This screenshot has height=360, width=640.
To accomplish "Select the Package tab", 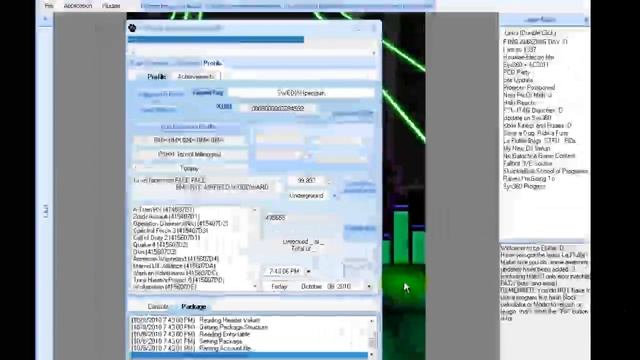I will (x=193, y=306).
